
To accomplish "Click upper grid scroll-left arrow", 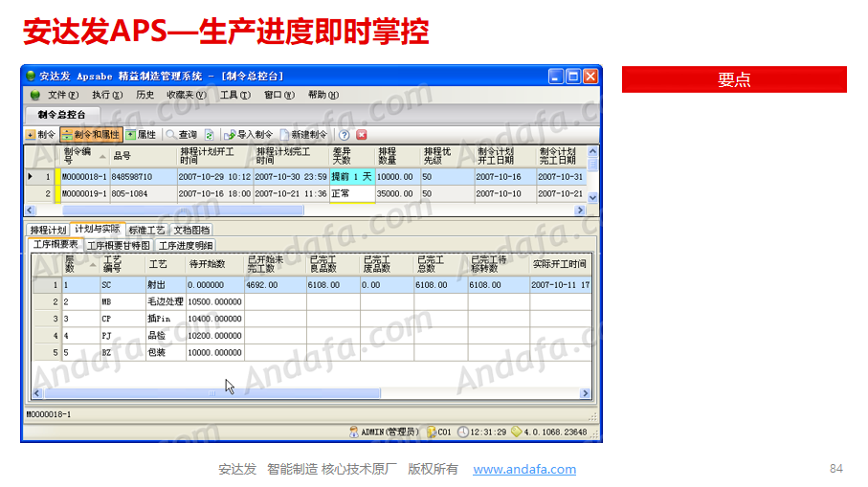I will point(30,210).
